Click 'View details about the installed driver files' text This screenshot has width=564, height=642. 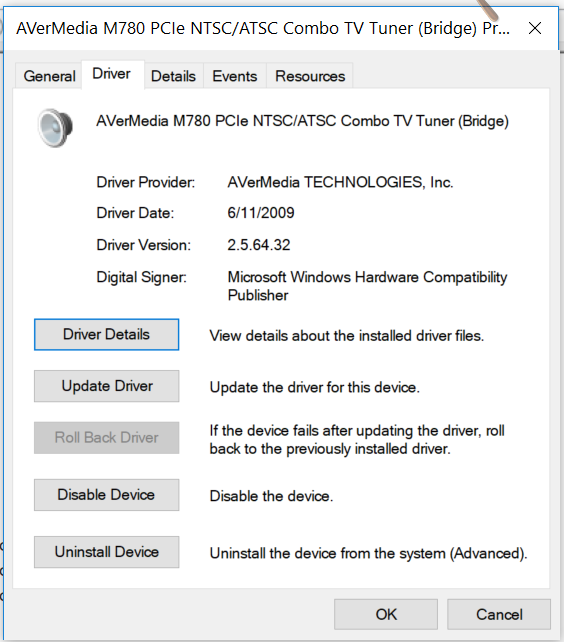[347, 336]
